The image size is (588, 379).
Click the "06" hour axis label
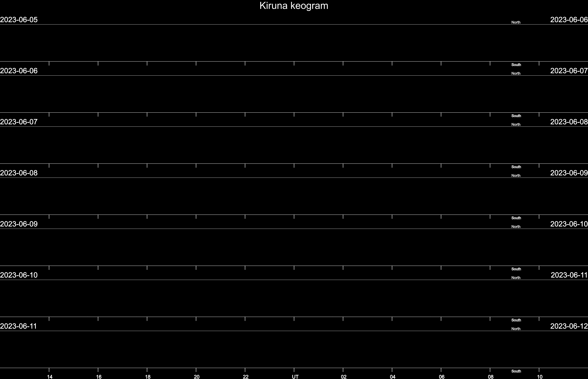(x=442, y=377)
